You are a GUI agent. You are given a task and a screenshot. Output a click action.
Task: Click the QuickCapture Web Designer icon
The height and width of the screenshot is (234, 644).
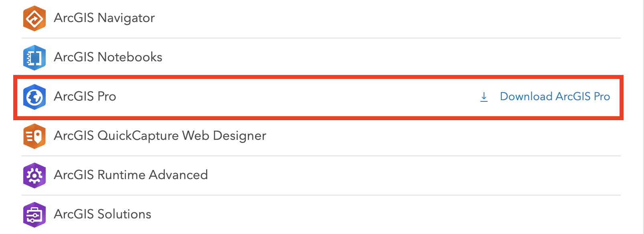pyautogui.click(x=34, y=136)
